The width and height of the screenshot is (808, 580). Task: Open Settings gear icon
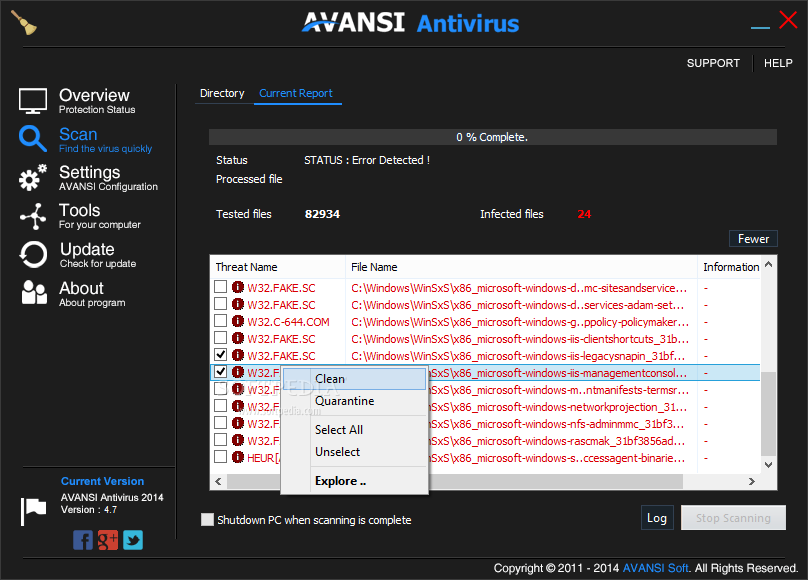32,178
